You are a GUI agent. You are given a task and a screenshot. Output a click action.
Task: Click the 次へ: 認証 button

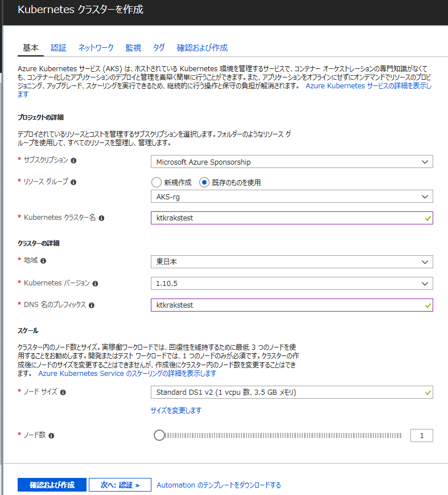click(120, 485)
